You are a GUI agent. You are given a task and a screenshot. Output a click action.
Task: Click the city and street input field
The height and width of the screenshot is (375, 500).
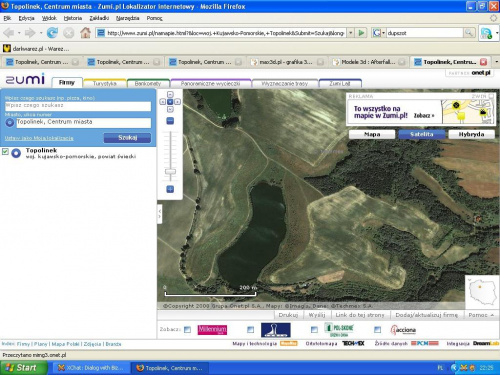coord(83,122)
